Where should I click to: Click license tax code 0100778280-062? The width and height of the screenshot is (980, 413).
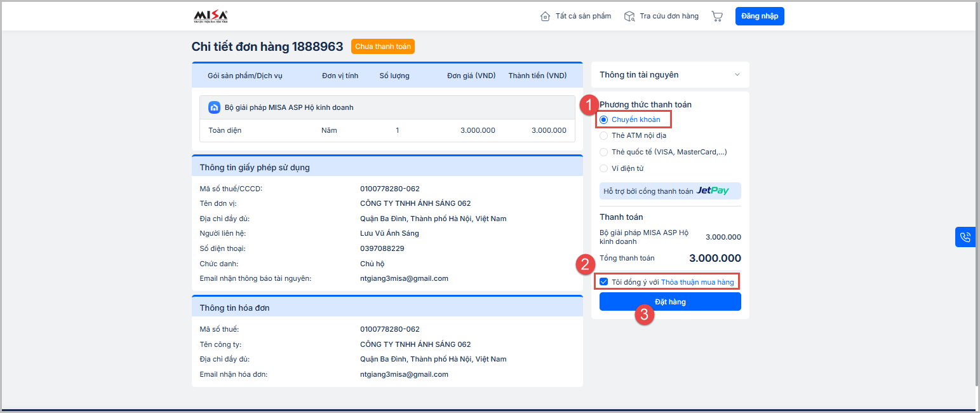(x=390, y=189)
